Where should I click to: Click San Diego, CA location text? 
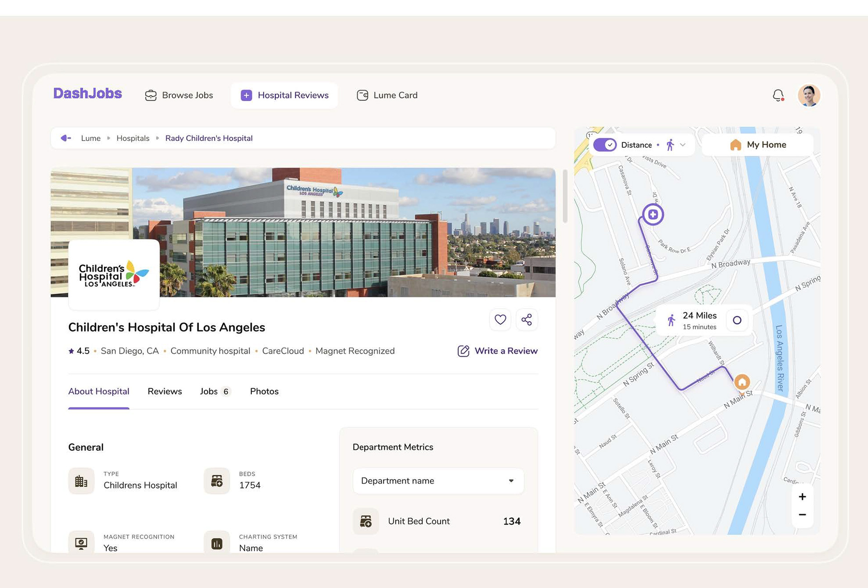click(x=130, y=351)
